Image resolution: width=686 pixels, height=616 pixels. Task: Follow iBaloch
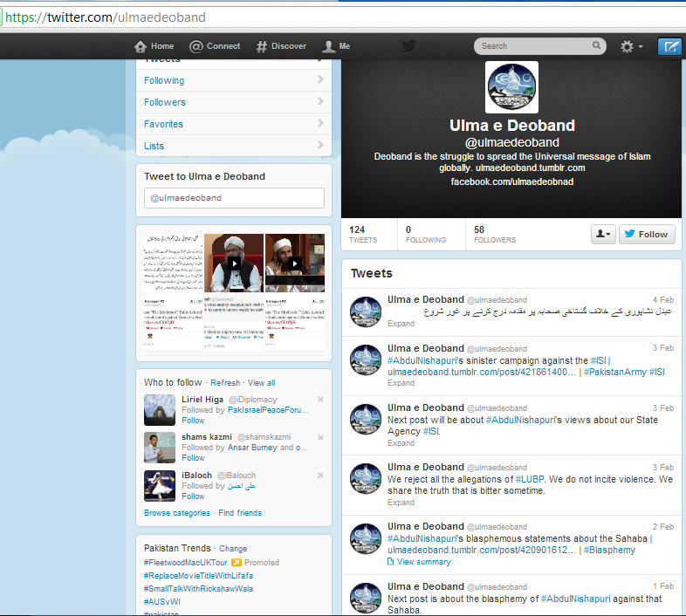pyautogui.click(x=193, y=496)
